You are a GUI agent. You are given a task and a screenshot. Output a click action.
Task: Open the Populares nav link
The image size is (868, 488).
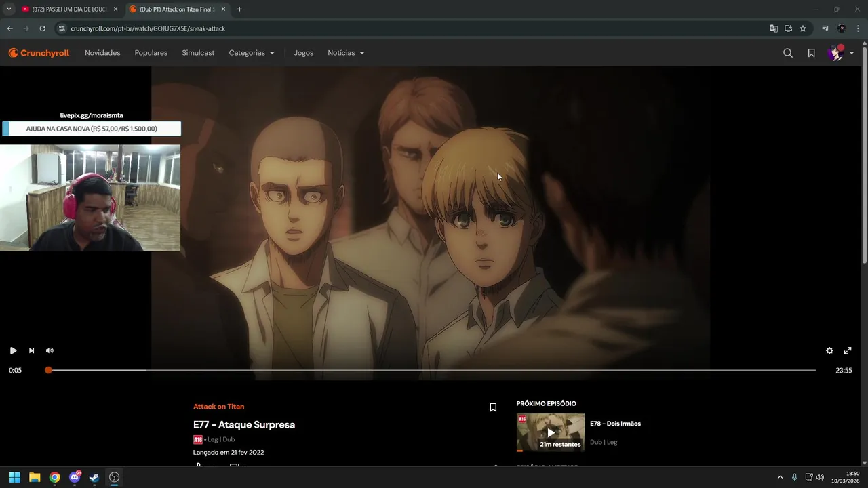[151, 53]
